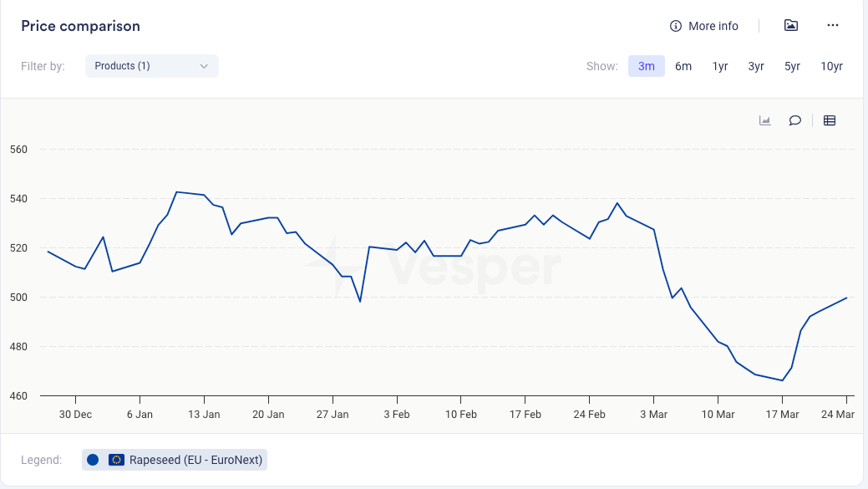
Task: Click the Price comparison title
Action: (x=81, y=26)
